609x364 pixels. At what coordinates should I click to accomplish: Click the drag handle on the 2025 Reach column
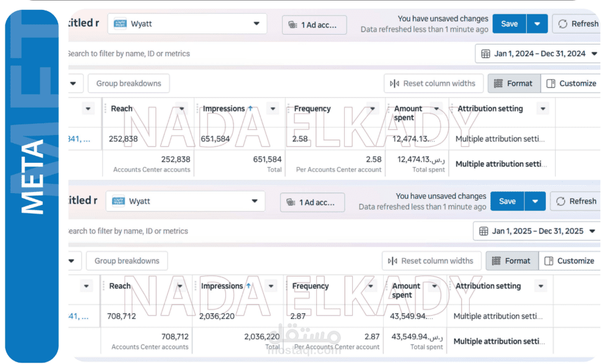click(104, 286)
